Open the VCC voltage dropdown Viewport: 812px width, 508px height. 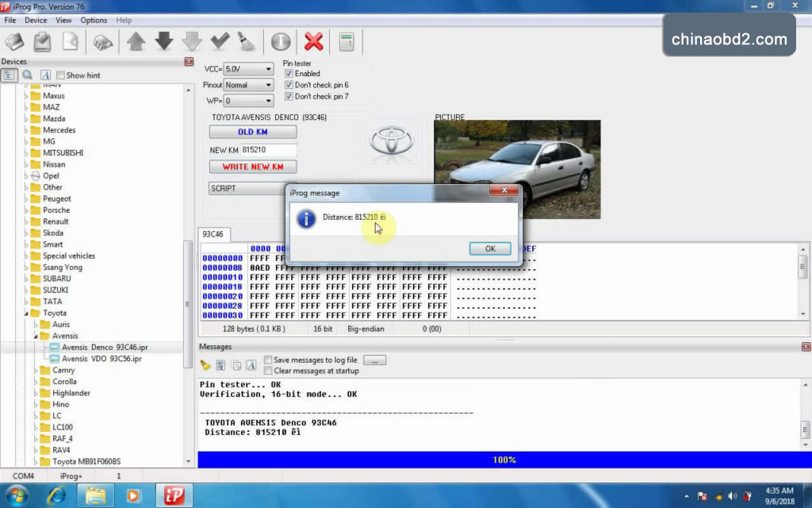point(268,69)
